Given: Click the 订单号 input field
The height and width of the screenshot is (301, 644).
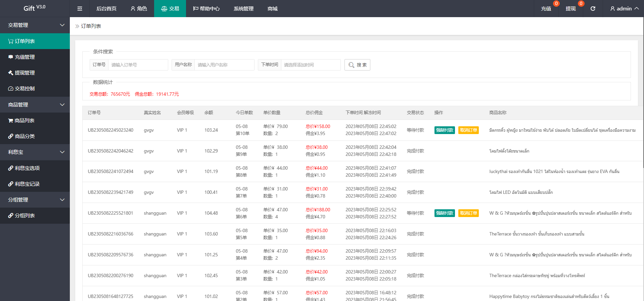Looking at the screenshot, I should click(x=138, y=65).
